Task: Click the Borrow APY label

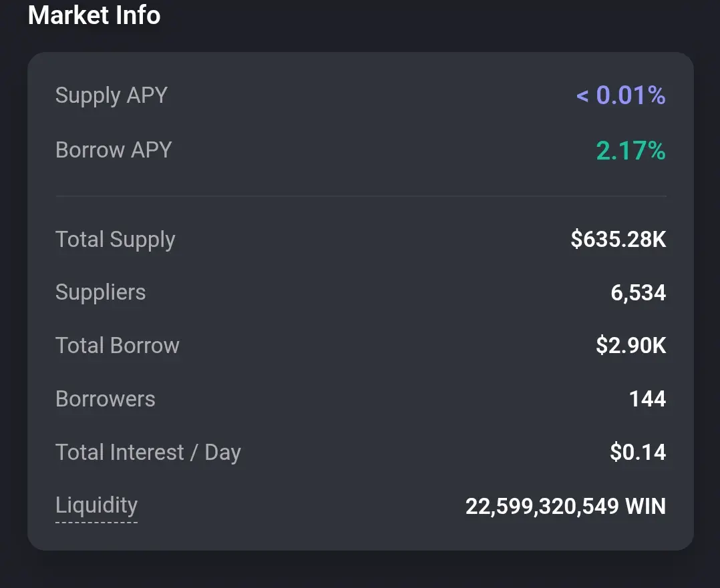Action: 114,150
